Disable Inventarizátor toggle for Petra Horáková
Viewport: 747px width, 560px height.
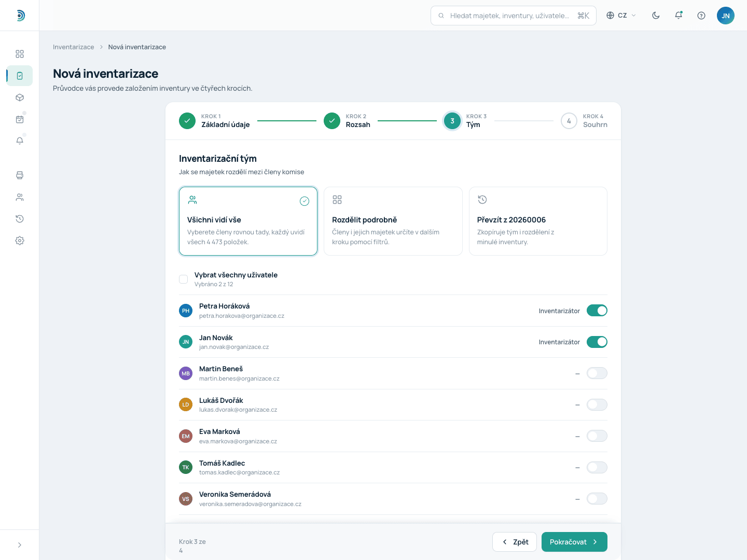tap(597, 311)
